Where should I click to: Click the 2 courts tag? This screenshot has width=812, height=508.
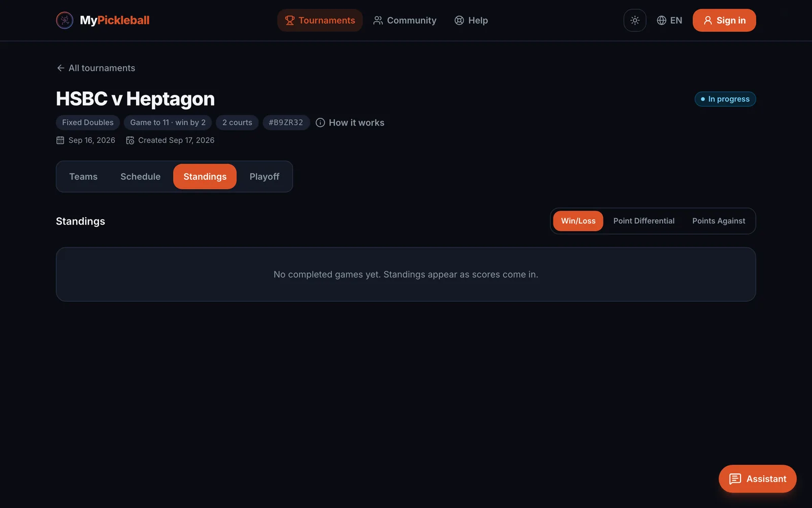(237, 122)
